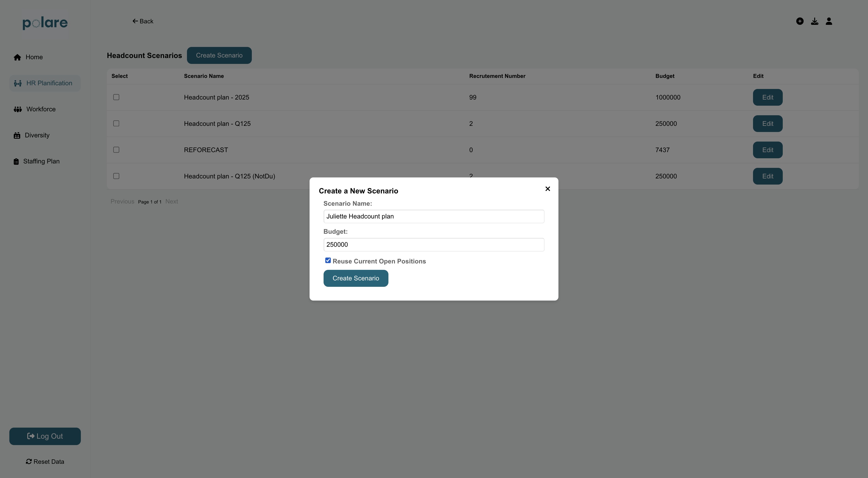Click the download icon in header

(814, 21)
